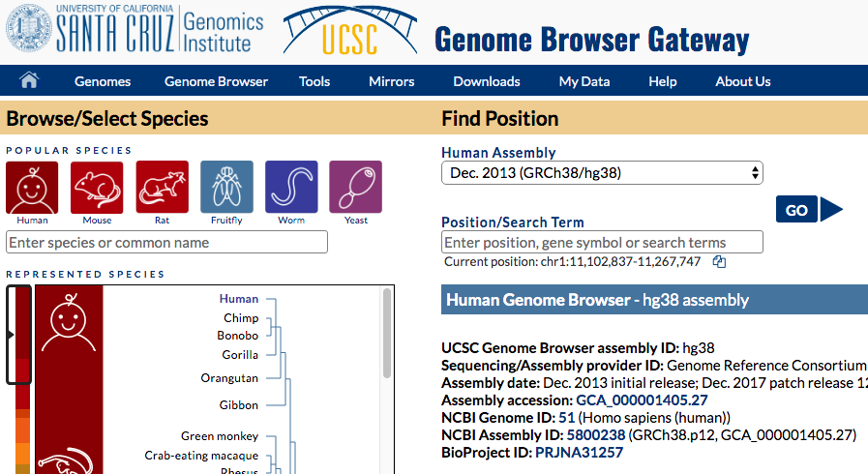Click the species tree scrollbar thumb
The width and height of the screenshot is (868, 474).
pos(387,333)
